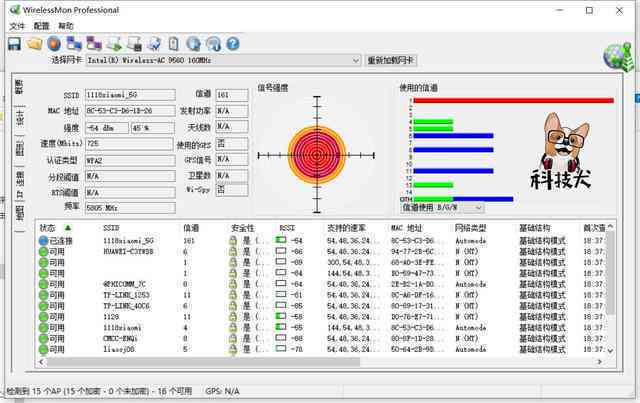Click the blue checkmark globe toolbar icon
640x403 pixels.
[x=154, y=44]
